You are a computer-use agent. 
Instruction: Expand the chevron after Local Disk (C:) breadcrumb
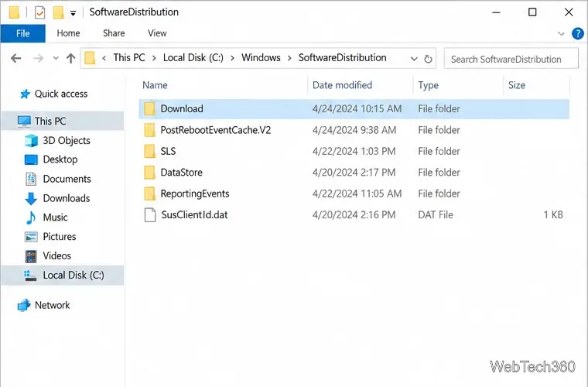pyautogui.click(x=233, y=59)
